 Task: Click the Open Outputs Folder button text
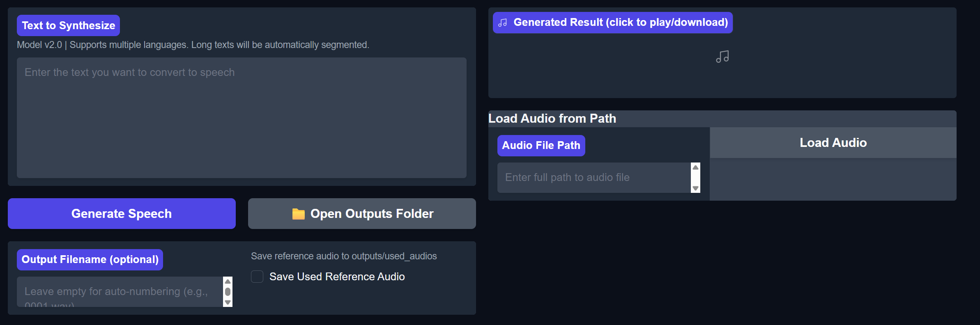point(372,214)
